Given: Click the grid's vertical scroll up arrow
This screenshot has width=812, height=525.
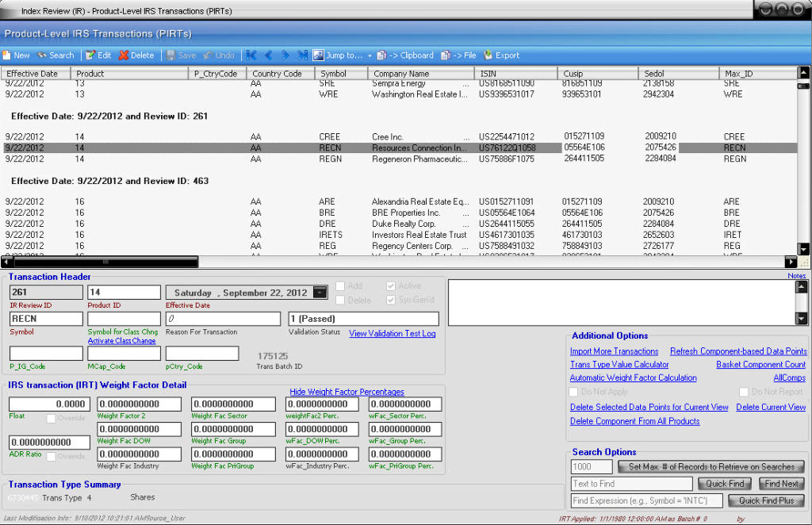Looking at the screenshot, I should pyautogui.click(x=803, y=72).
